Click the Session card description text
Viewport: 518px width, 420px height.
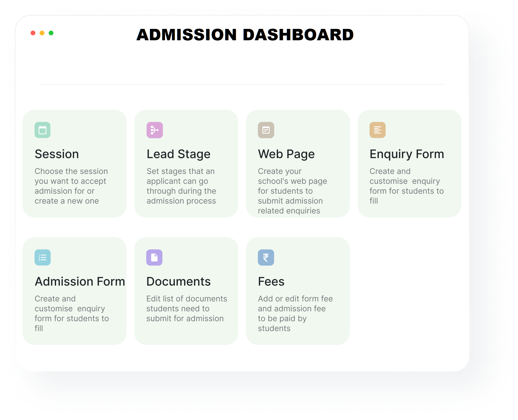pos(71,186)
